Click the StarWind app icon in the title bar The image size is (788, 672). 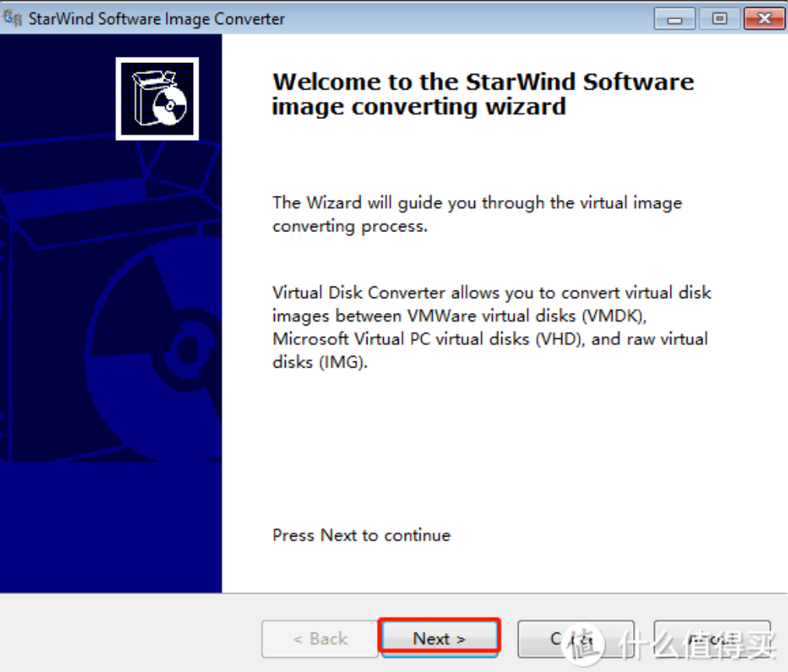click(x=12, y=18)
